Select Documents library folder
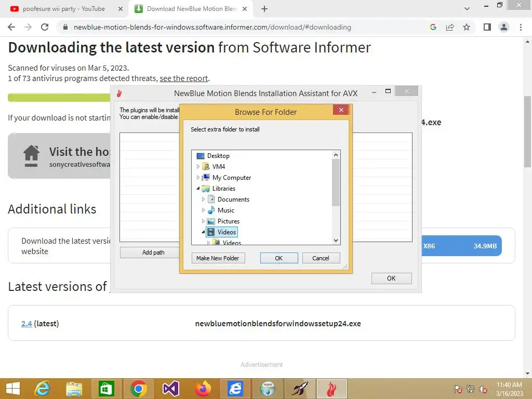This screenshot has height=399, width=532. point(233,199)
